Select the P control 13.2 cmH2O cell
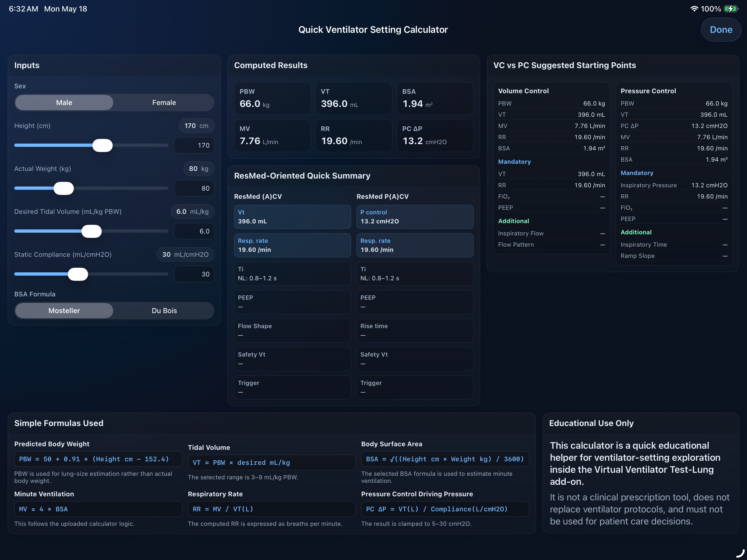Viewport: 747px width, 560px height. [x=415, y=217]
